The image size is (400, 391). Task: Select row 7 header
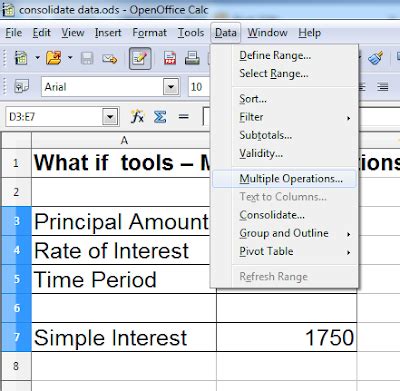[x=16, y=337]
